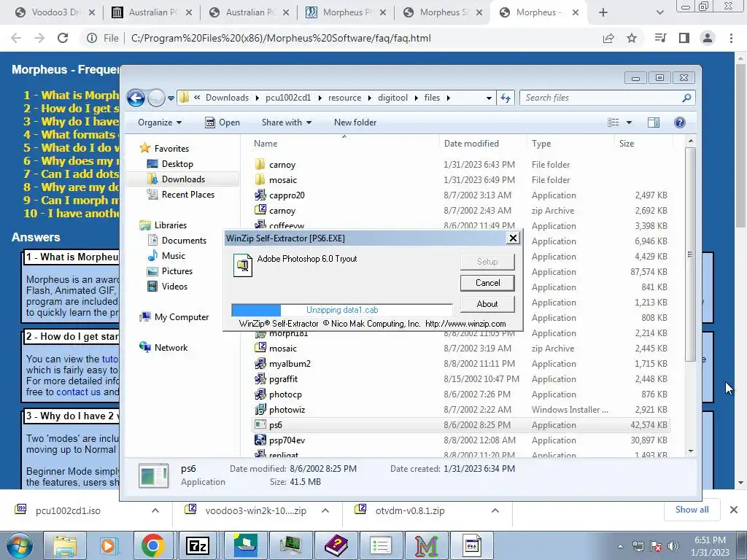
Task: Switch to first Australian PC tab
Action: (x=152, y=12)
